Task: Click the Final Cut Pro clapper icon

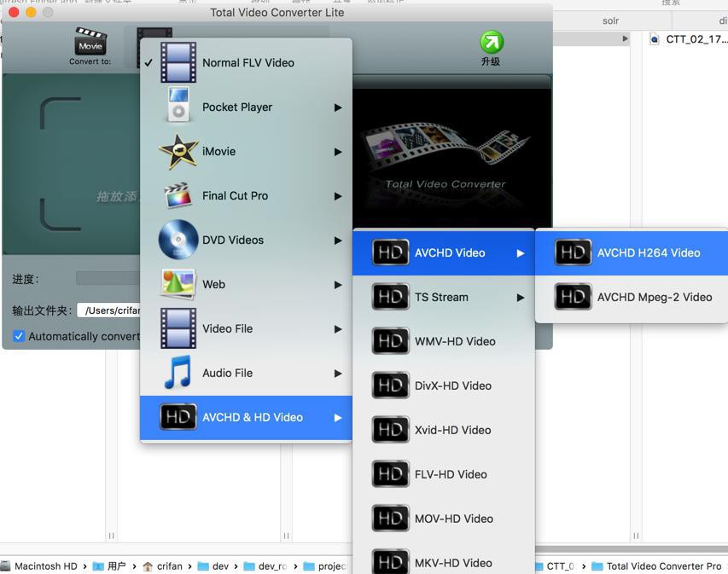Action: tap(178, 195)
